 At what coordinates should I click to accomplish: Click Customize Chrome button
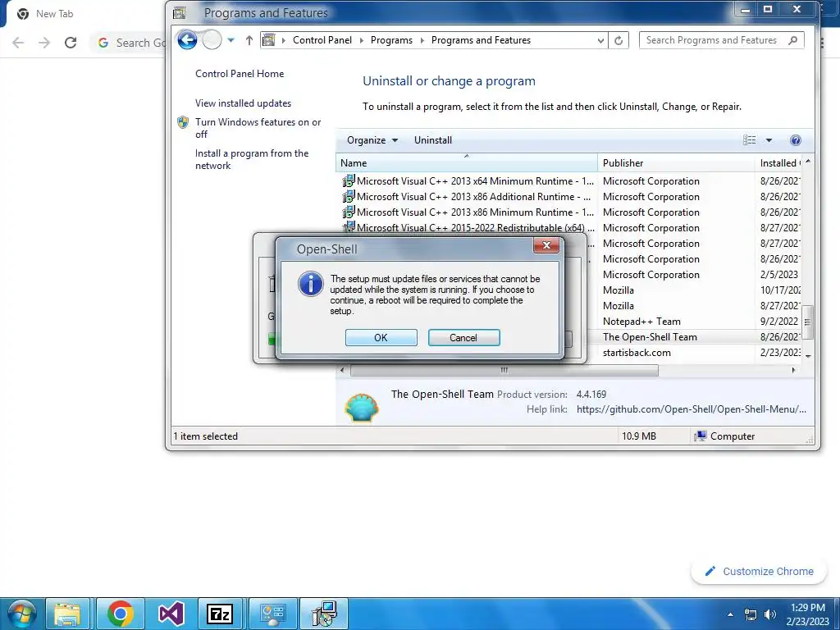point(759,572)
